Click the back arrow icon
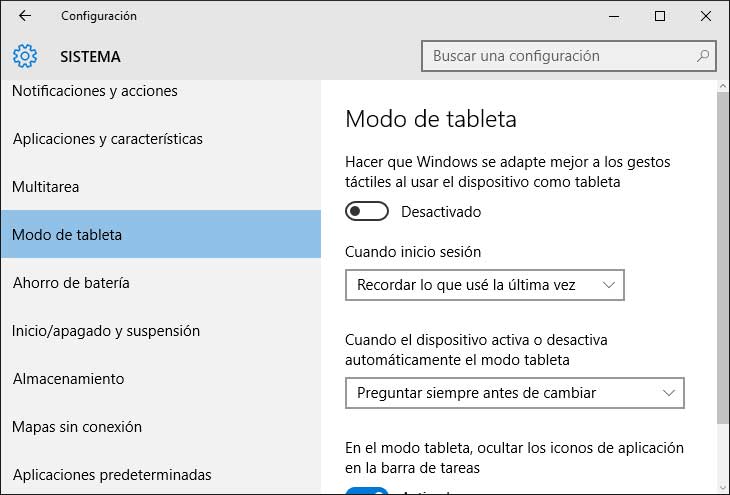The height and width of the screenshot is (495, 730). tap(25, 16)
